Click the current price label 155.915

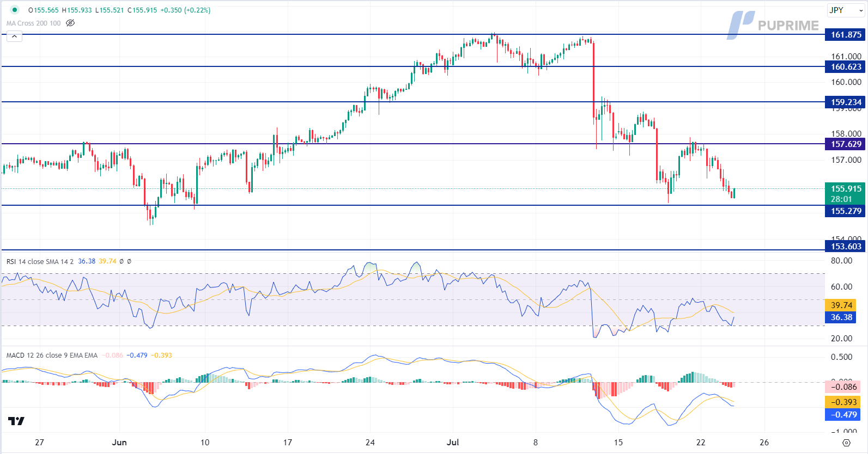point(845,188)
